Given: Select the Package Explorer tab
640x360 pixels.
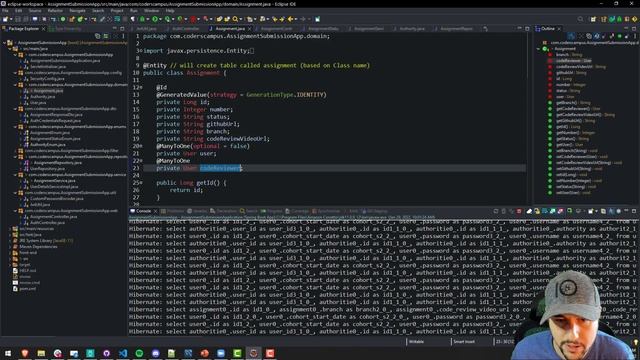Looking at the screenshot, I should point(23,29).
